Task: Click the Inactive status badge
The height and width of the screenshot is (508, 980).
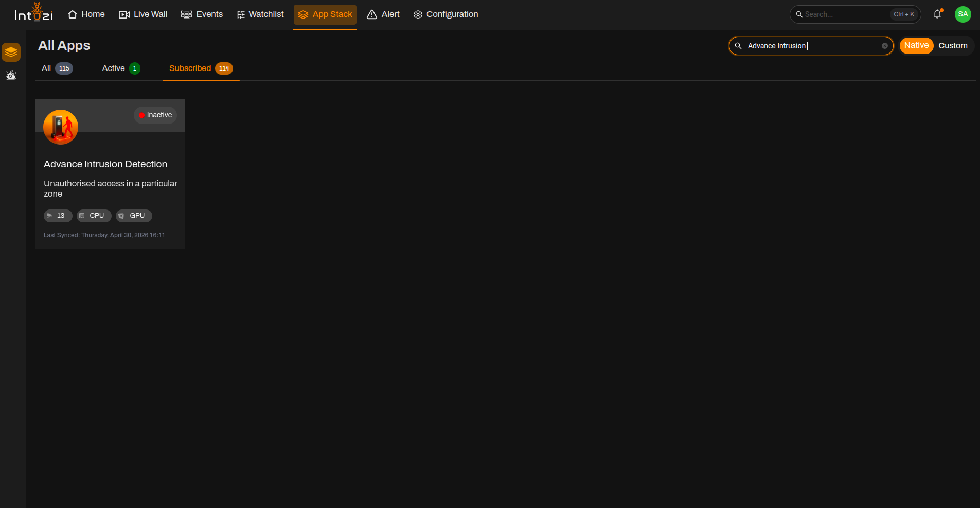Action: click(x=155, y=115)
